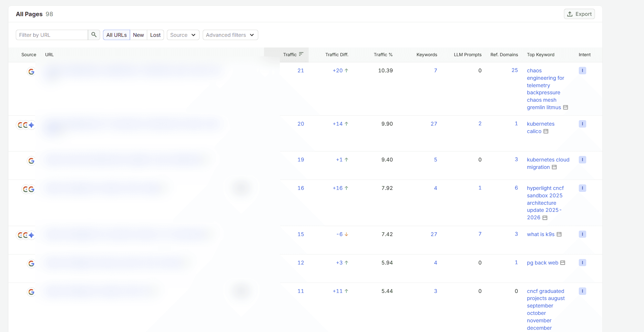Image resolution: width=644 pixels, height=332 pixels.
Task: Sort by the Traffic column header
Action: click(293, 55)
